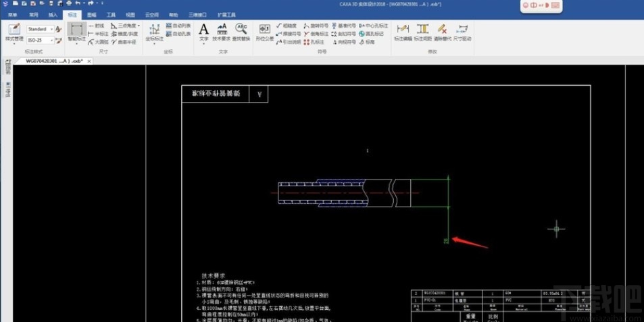This screenshot has width=644, height=322.
Task: Choose the 粗糙度 roughness symbol
Action: pyautogui.click(x=287, y=26)
